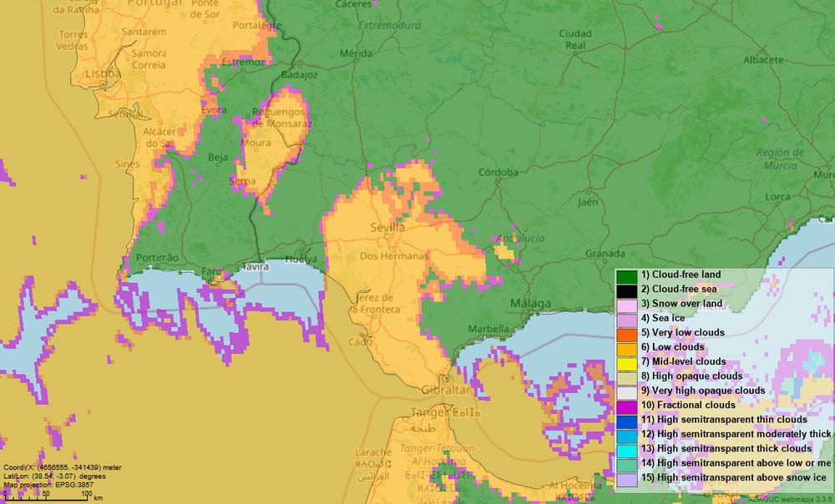Image resolution: width=835 pixels, height=504 pixels.
Task: Click the Lorca city label
Action: (777, 197)
